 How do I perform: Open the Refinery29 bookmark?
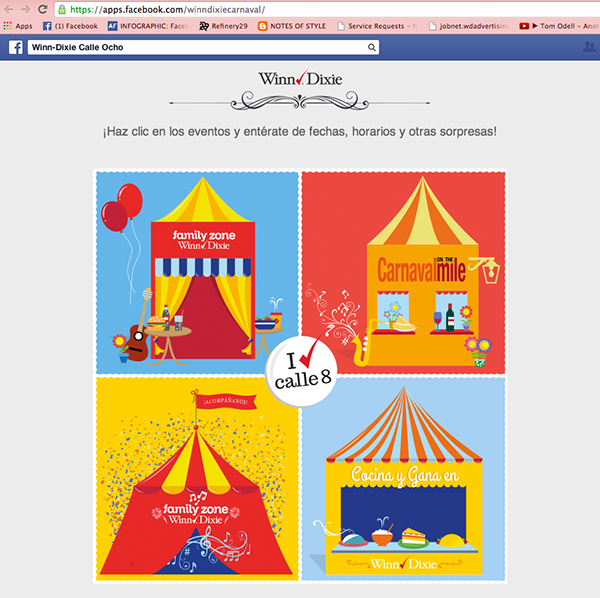(223, 26)
